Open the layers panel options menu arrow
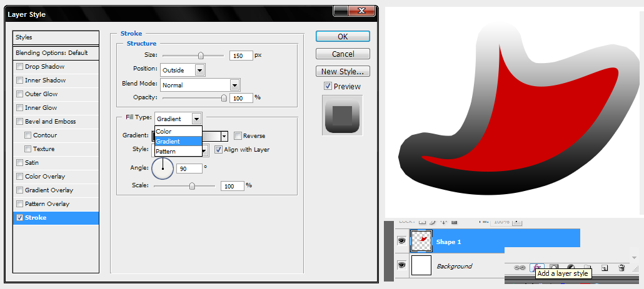The image size is (644, 289). tap(634, 257)
